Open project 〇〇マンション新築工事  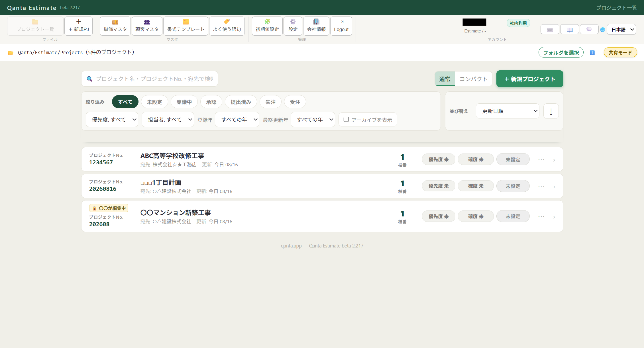pos(176,213)
